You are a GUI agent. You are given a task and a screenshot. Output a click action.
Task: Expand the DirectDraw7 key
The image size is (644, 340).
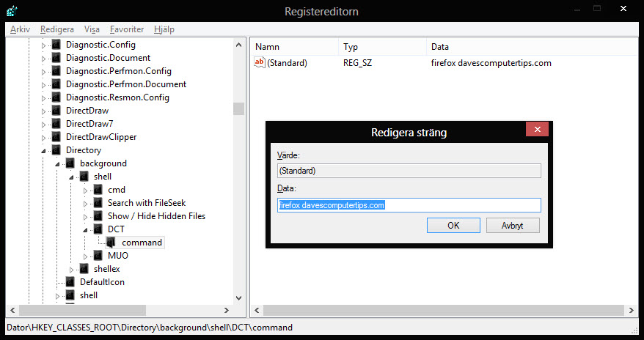coord(43,125)
